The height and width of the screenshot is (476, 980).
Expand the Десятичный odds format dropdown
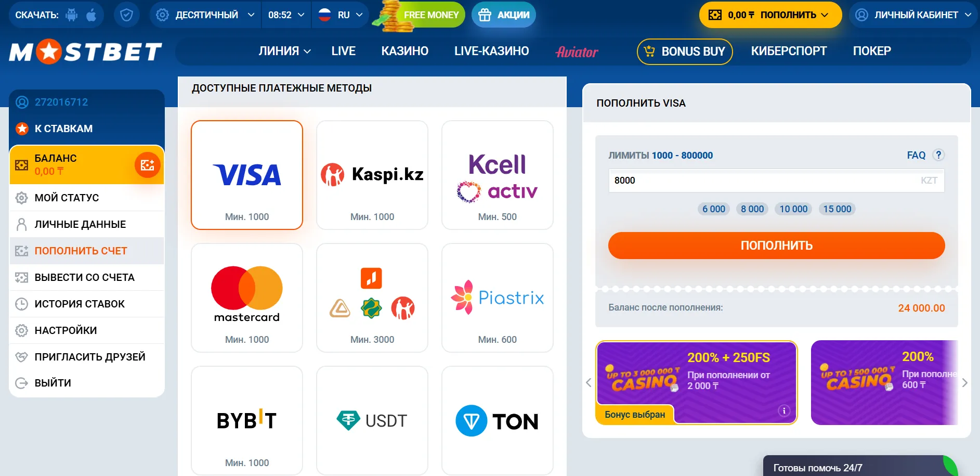205,15
